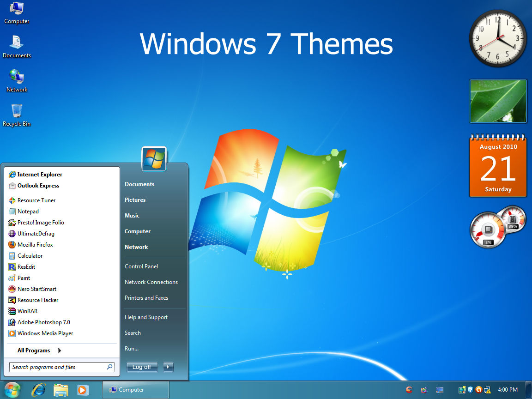This screenshot has width=532, height=399.
Task: Launch Presto! Image Folio
Action: pos(36,223)
